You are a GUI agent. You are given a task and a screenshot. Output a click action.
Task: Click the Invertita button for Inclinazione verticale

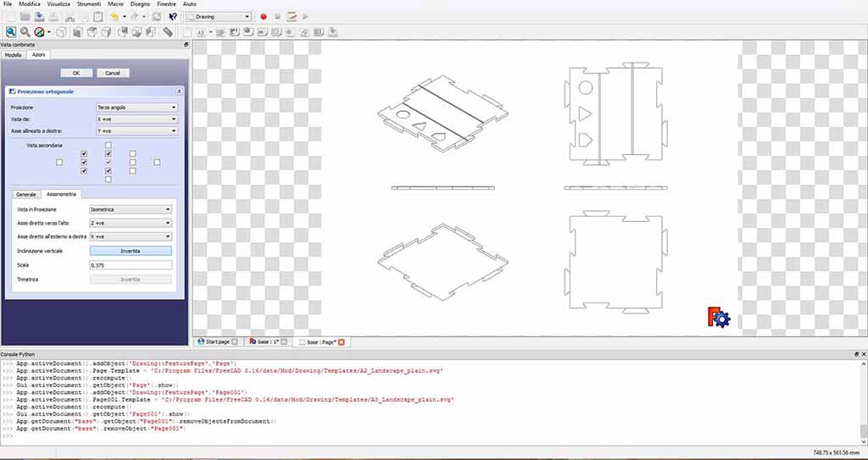[x=131, y=251]
